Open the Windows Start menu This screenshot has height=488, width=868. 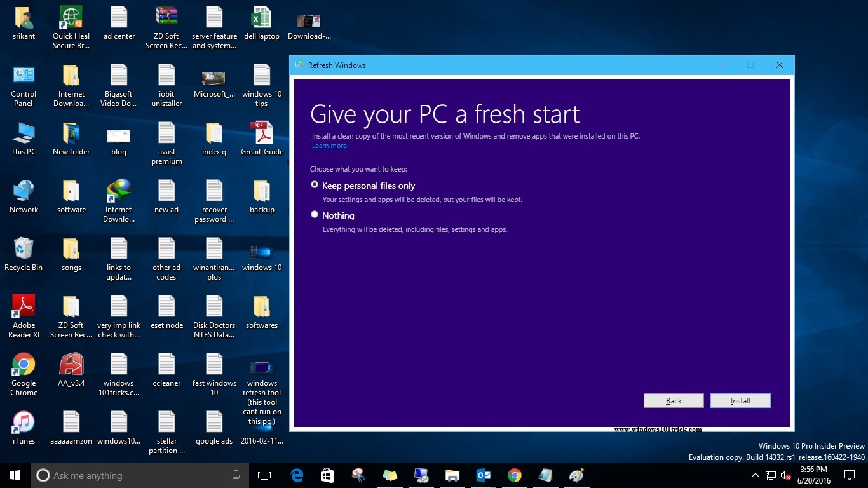pyautogui.click(x=15, y=475)
